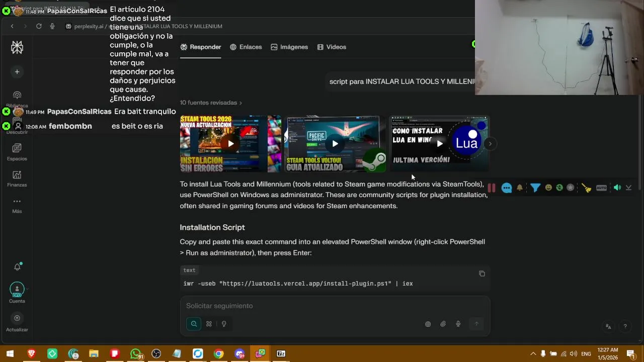
Task: Open OBS Studio from taskbar
Action: point(156,354)
